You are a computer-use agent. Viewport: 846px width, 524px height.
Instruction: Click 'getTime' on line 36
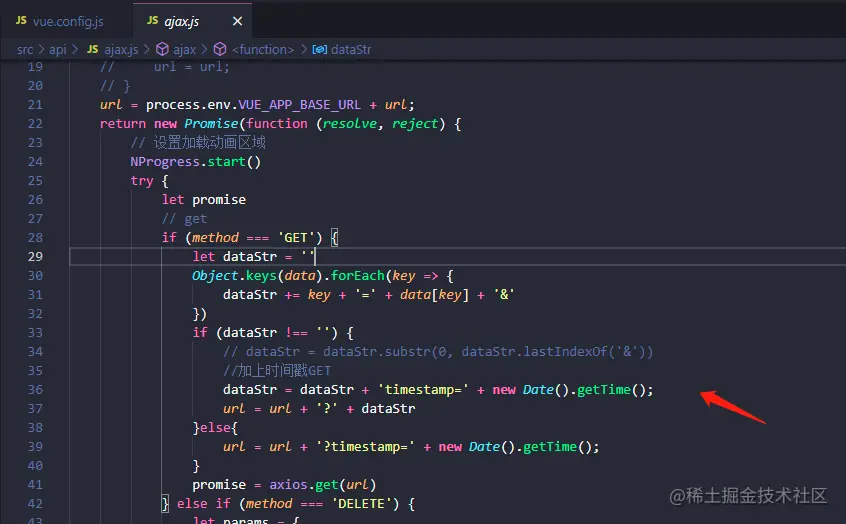604,390
